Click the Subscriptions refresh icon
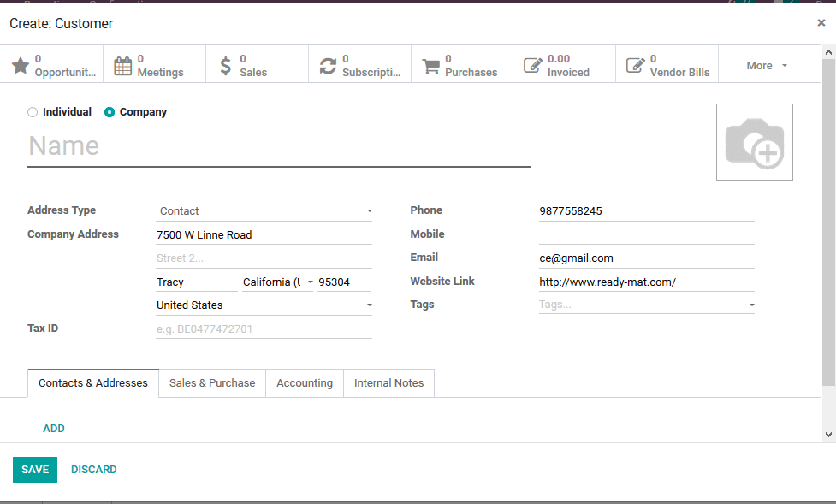Screen dimensions: 836x504 (328, 66)
